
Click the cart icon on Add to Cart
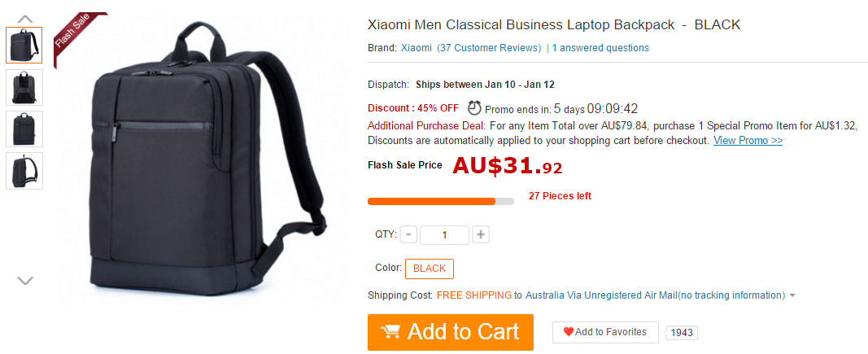click(x=390, y=332)
